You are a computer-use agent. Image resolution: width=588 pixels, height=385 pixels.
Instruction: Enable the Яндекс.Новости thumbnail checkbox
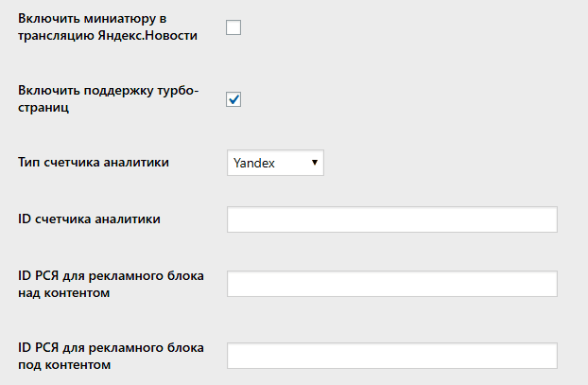[233, 27]
